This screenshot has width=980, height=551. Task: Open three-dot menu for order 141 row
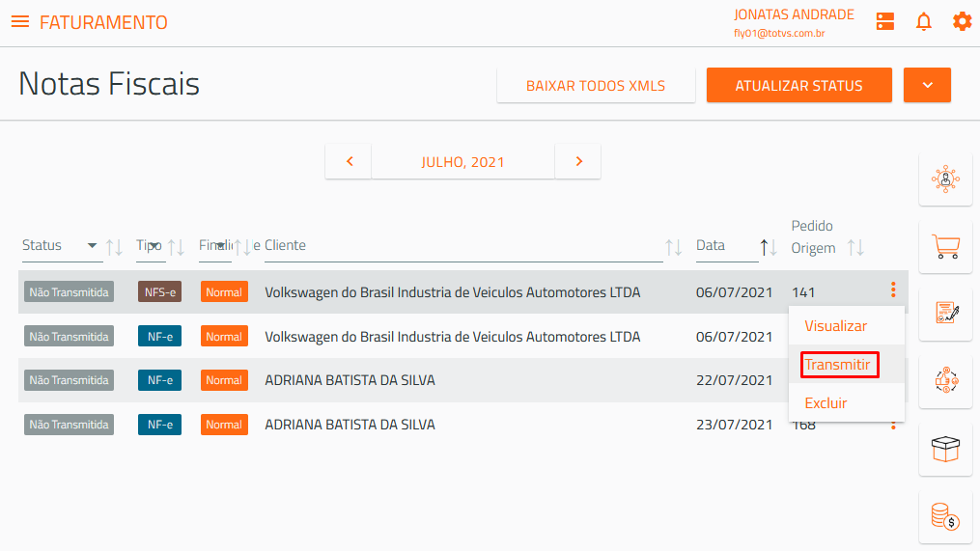893,289
